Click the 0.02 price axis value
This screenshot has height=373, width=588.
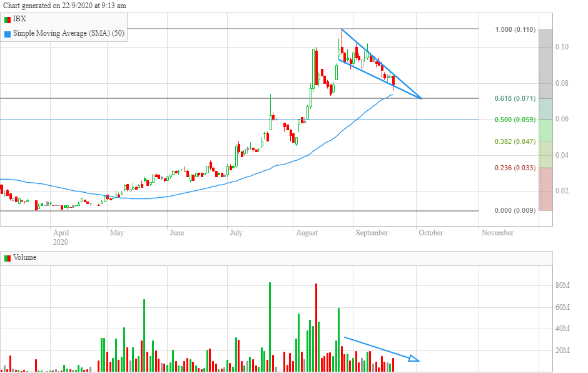click(562, 191)
